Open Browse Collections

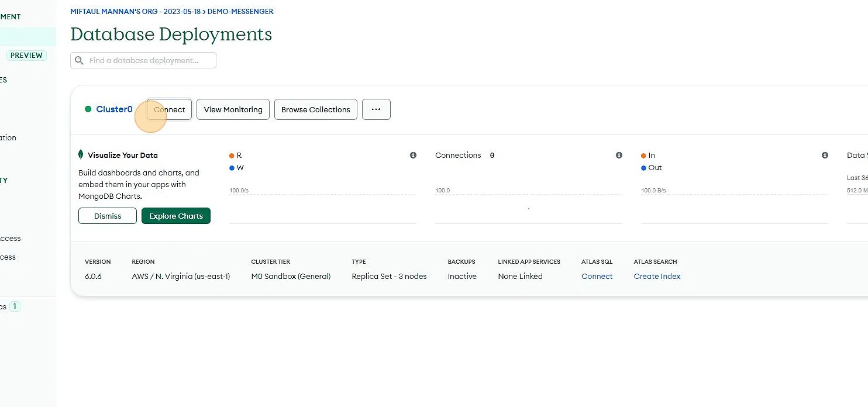tap(315, 109)
